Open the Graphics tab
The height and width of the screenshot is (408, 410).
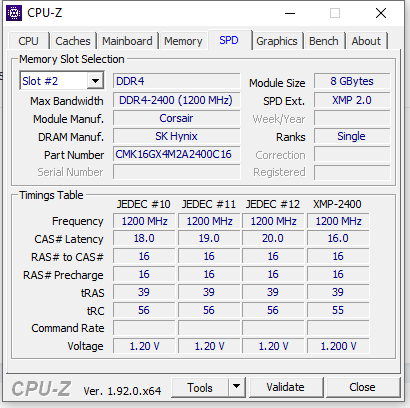click(277, 41)
